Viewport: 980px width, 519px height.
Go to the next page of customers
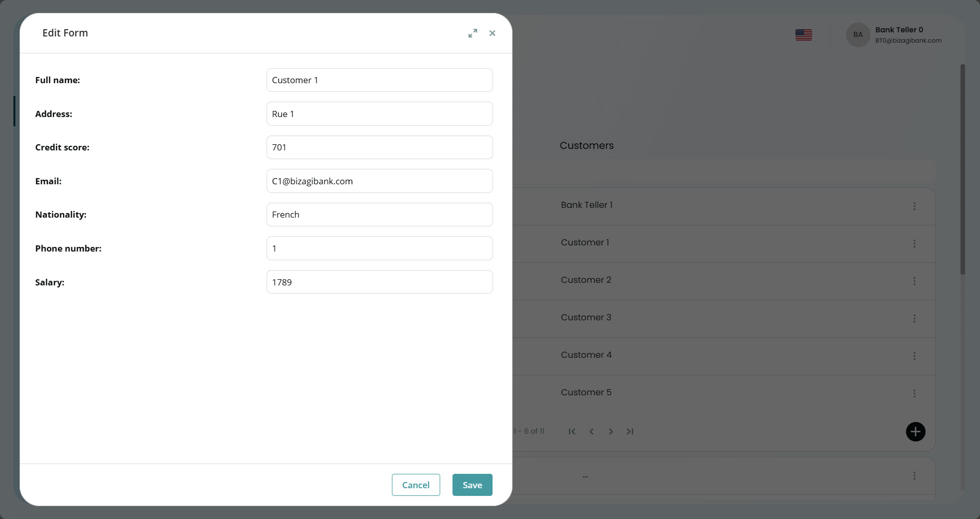coord(610,431)
